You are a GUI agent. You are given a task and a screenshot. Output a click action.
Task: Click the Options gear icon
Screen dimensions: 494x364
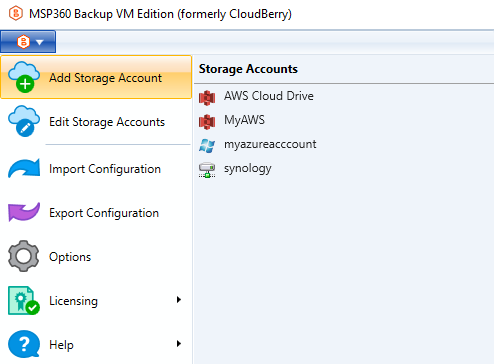point(23,256)
